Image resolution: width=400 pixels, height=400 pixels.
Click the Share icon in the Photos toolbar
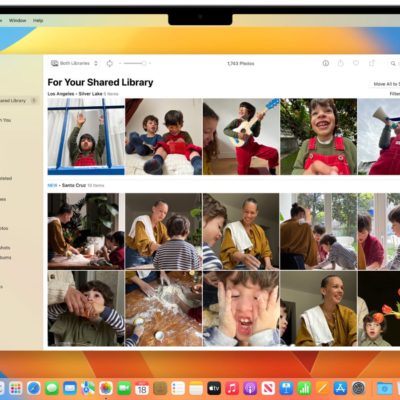[x=340, y=63]
